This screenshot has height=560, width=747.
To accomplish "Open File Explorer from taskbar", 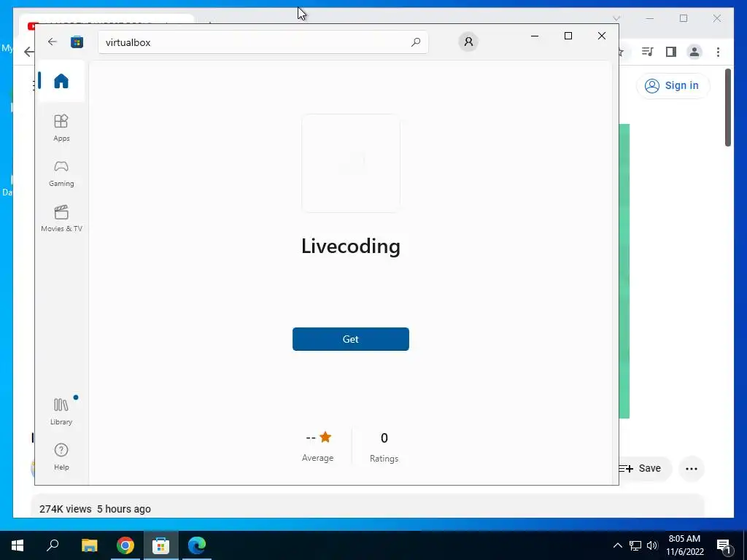I will 89,545.
